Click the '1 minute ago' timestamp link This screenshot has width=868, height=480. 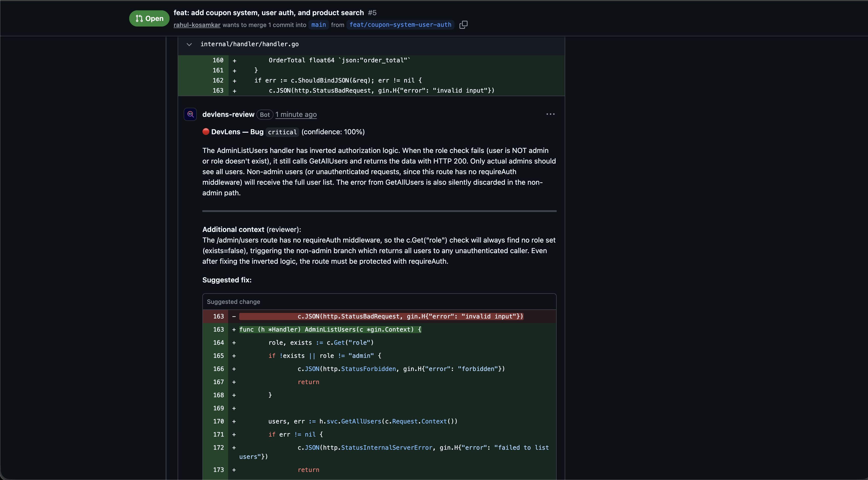tap(296, 114)
